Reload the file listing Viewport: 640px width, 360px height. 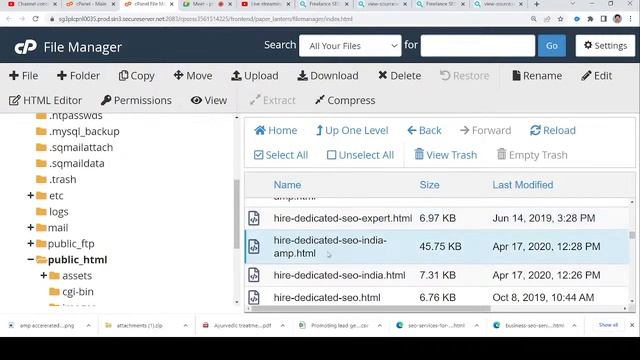[x=553, y=131]
